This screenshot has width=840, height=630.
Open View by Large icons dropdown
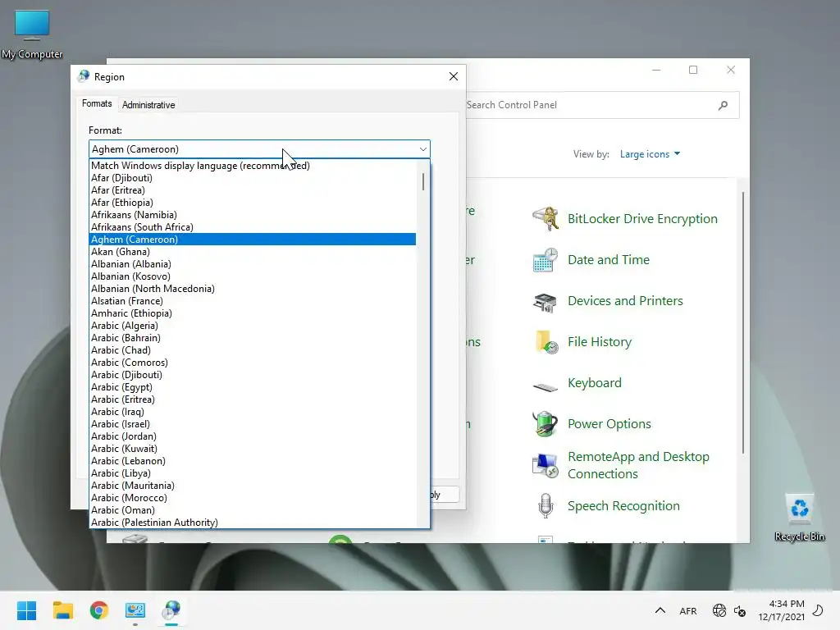tap(650, 154)
